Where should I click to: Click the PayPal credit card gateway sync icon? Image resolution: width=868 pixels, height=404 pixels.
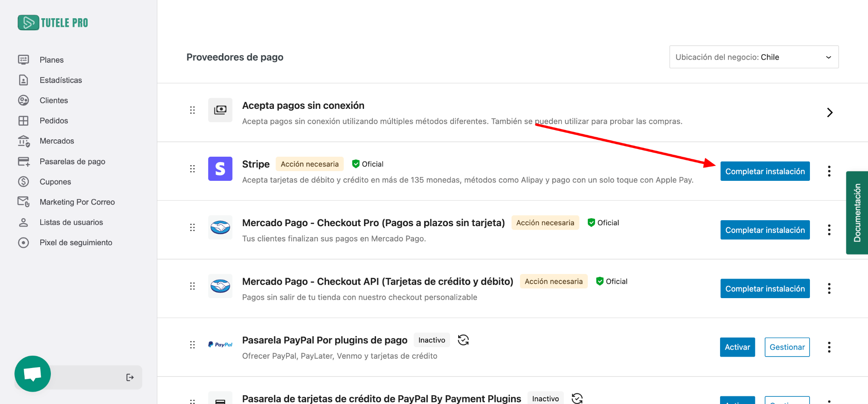pos(577,398)
